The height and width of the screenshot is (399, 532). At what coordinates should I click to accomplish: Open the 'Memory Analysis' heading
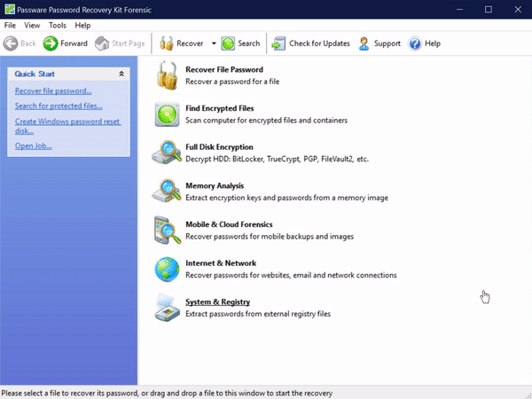pos(215,185)
